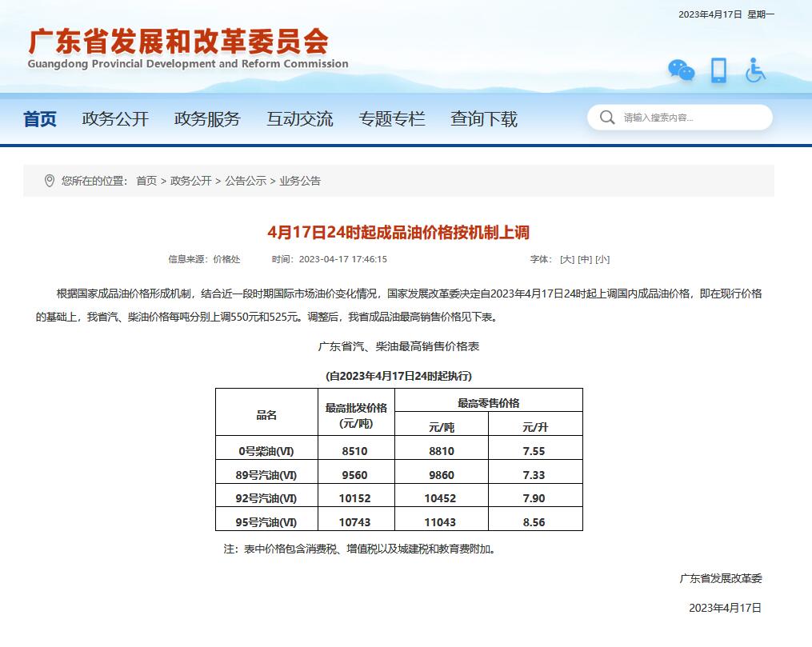The image size is (812, 647).
Task: Open the mobile phone version icon
Action: 718,70
